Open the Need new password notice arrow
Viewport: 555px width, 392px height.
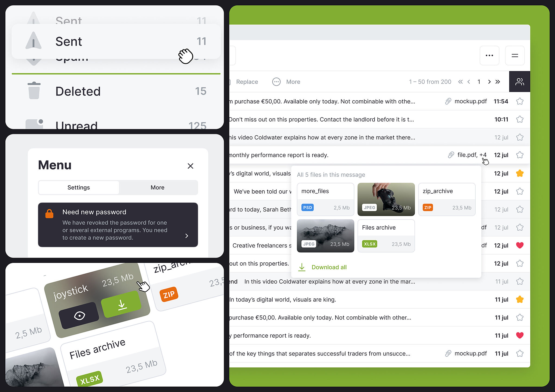186,236
